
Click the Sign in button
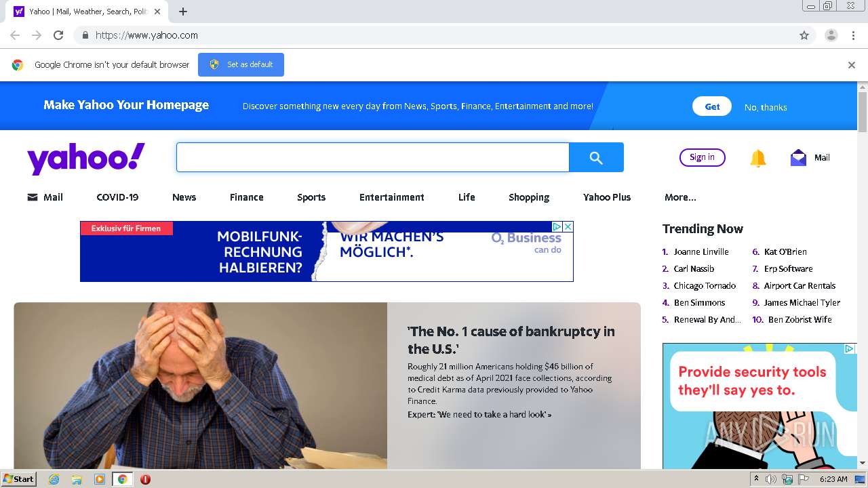pyautogui.click(x=702, y=157)
